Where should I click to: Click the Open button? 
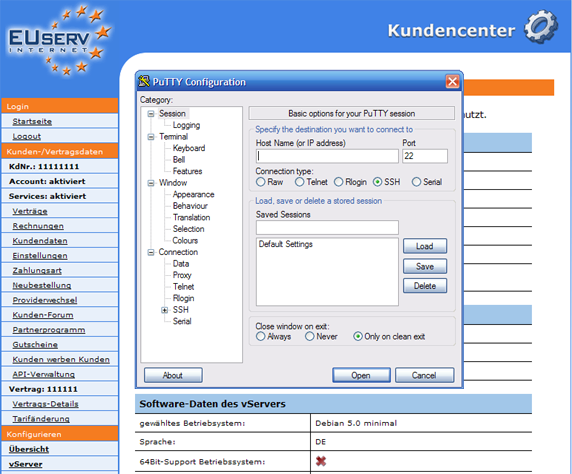pyautogui.click(x=361, y=375)
